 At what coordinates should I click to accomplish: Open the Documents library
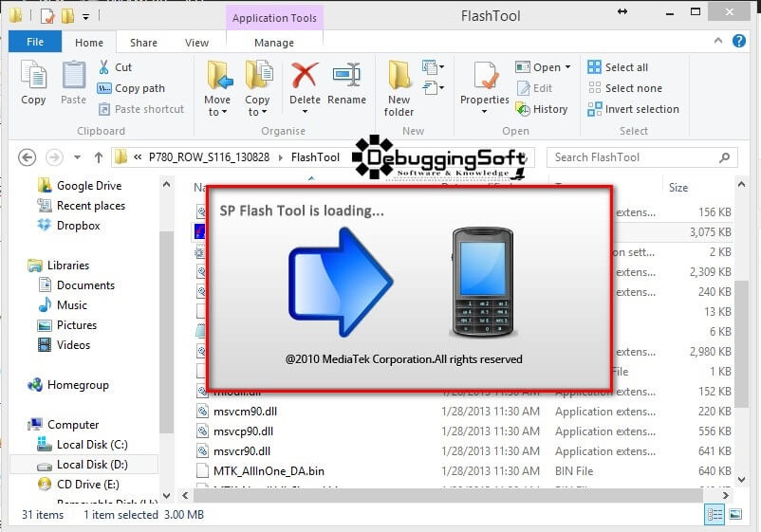77,285
